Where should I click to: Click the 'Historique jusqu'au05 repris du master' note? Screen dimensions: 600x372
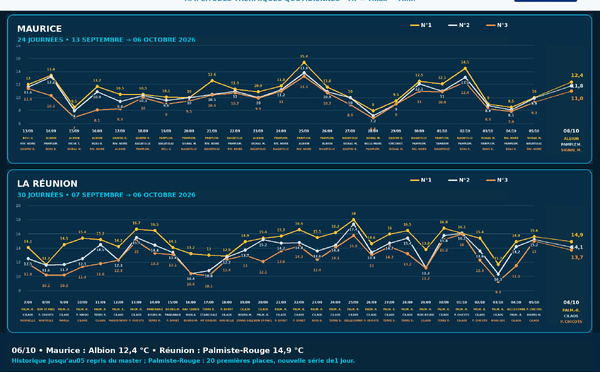pyautogui.click(x=78, y=361)
